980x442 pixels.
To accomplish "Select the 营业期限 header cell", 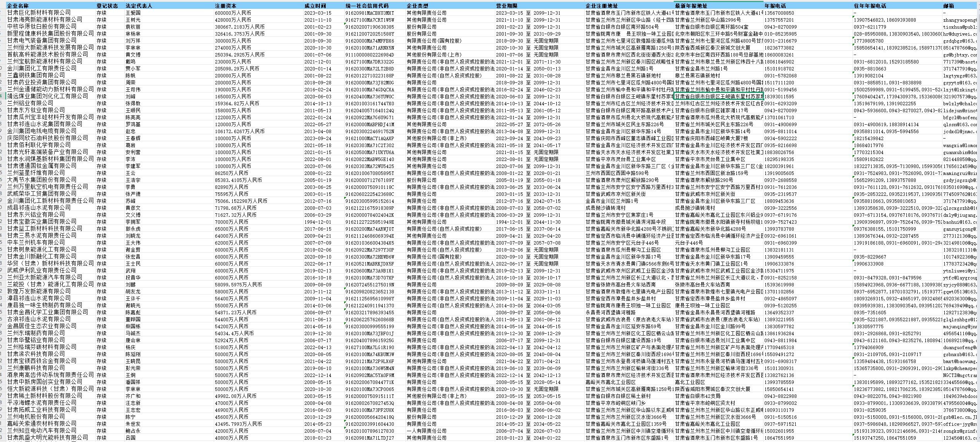I will tap(506, 6).
